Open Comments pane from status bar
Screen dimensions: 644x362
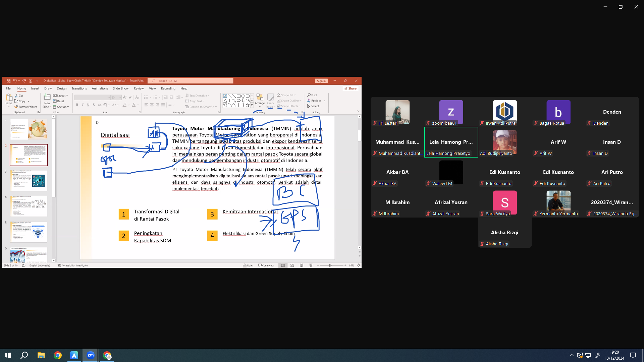pyautogui.click(x=266, y=265)
